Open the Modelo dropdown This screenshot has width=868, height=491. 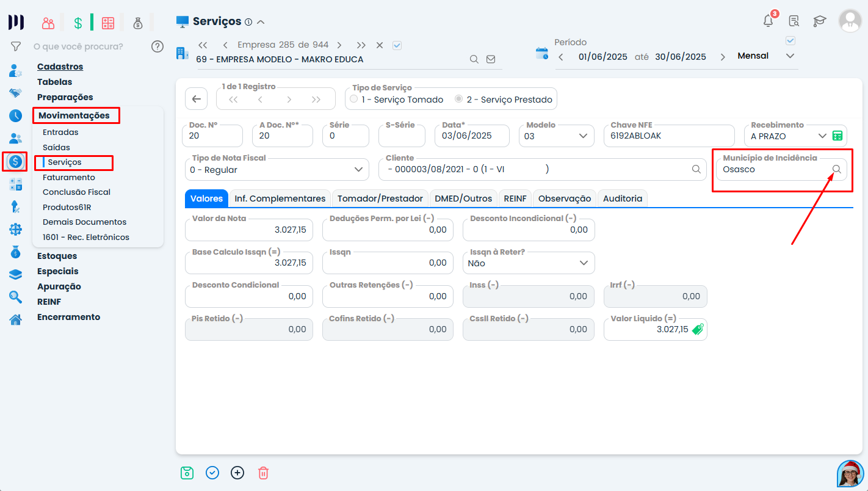click(x=584, y=136)
